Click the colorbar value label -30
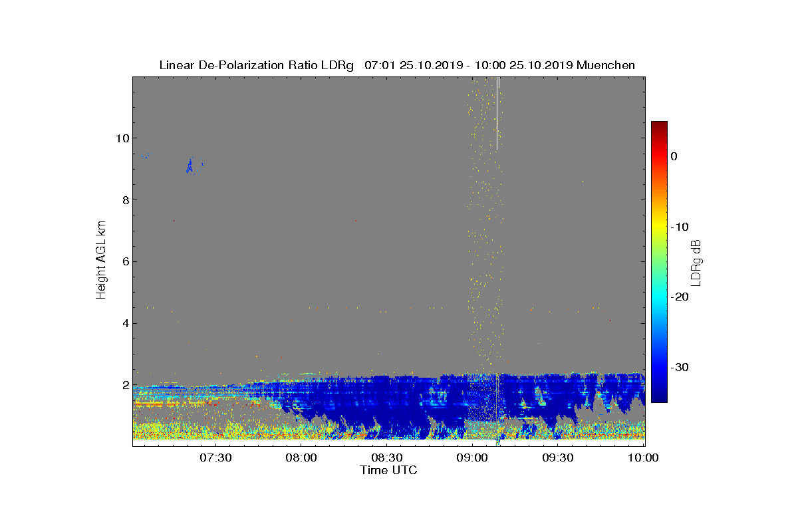Screen dimensions: 798x532 (680, 368)
